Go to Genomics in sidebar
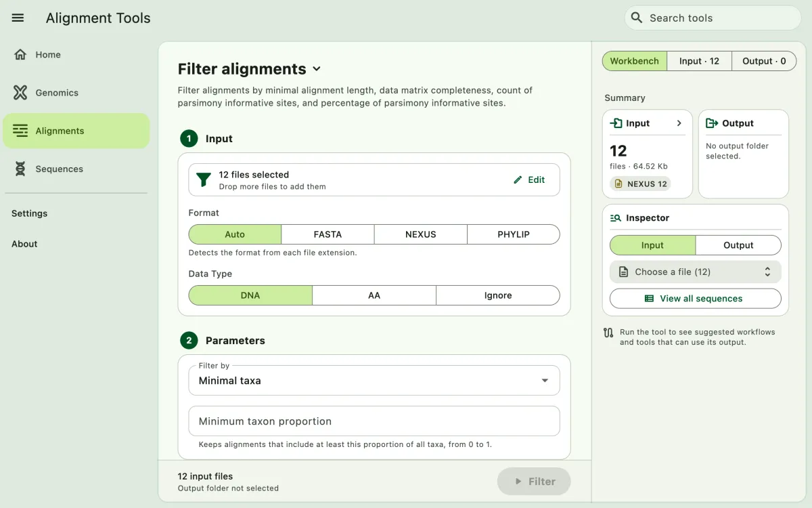Screen dimensions: 812x508 pyautogui.click(x=76, y=93)
